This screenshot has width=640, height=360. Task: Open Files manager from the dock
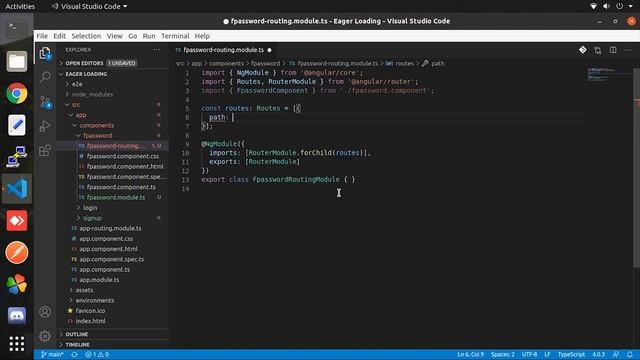click(x=16, y=61)
